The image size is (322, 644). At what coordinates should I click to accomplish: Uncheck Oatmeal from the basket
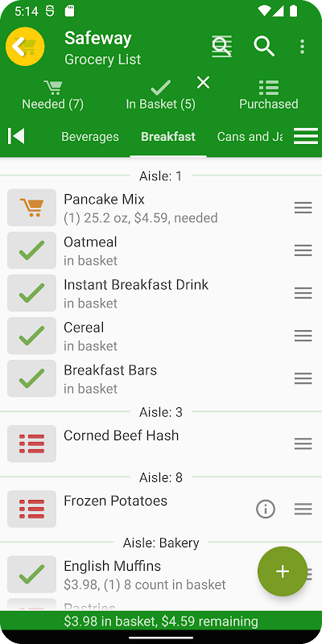pos(31,250)
